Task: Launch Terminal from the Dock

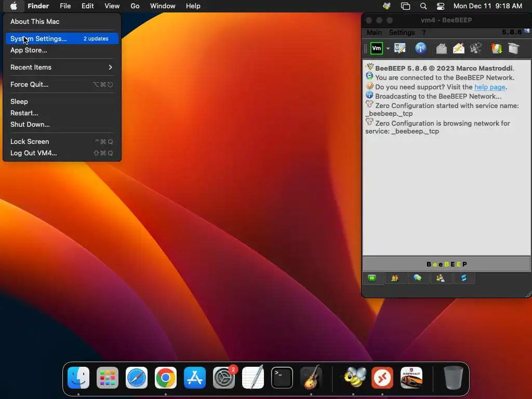Action: coord(282,378)
